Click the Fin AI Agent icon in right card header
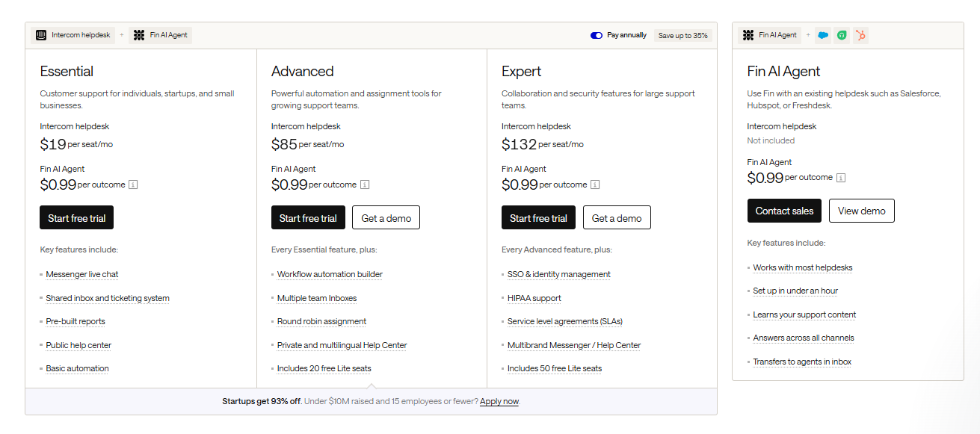The image size is (980, 434). click(x=748, y=35)
